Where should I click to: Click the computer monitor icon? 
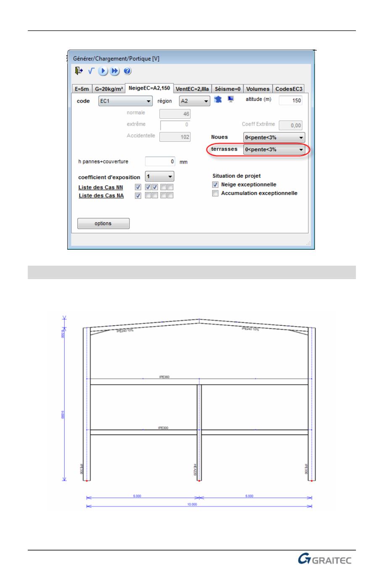(x=231, y=100)
